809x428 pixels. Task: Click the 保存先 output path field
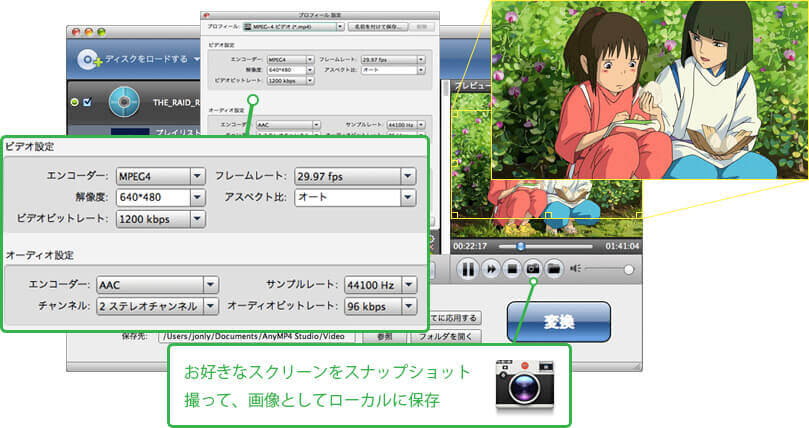point(257,336)
